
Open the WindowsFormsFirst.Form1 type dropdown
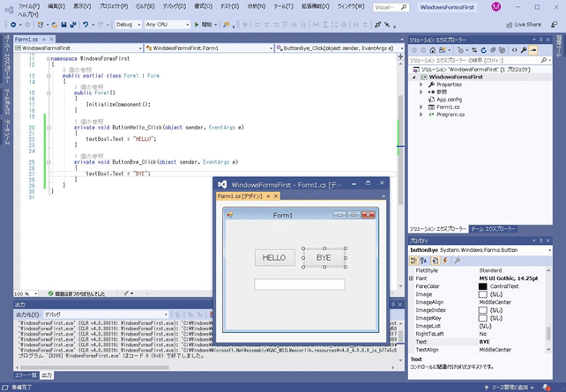click(x=271, y=48)
